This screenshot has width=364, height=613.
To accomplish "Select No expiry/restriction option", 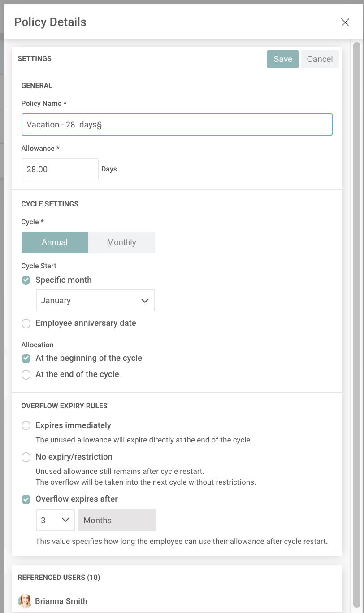I will coord(26,457).
